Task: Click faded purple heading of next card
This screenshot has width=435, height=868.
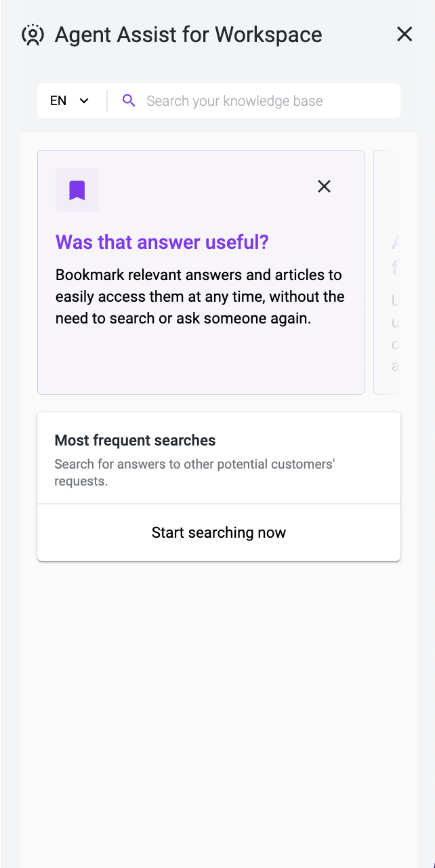Action: point(394,254)
